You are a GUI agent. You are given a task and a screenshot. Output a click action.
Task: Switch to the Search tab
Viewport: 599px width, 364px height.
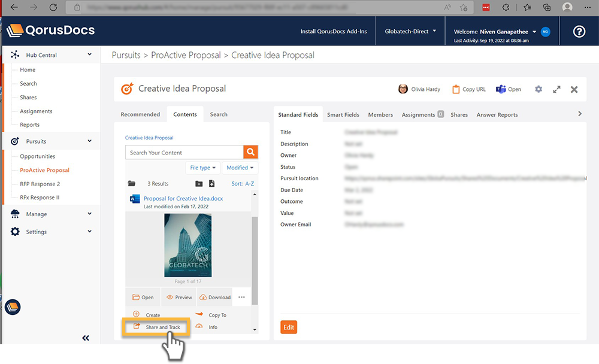(x=219, y=114)
